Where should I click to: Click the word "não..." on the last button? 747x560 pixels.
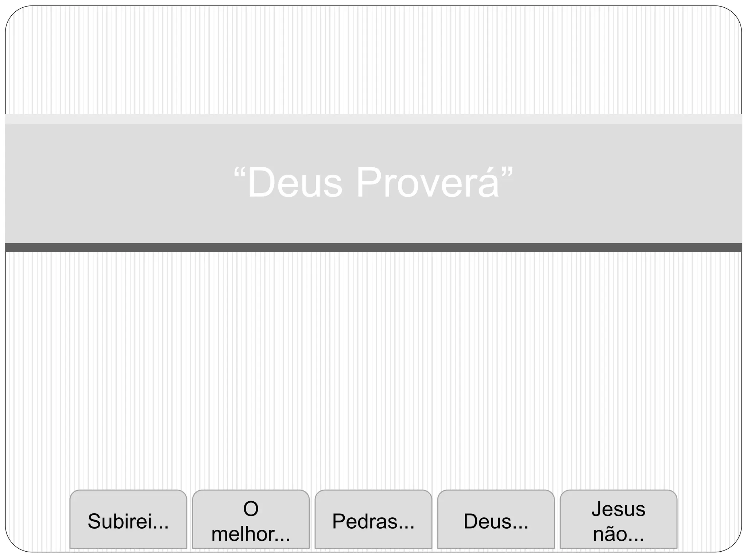click(619, 534)
